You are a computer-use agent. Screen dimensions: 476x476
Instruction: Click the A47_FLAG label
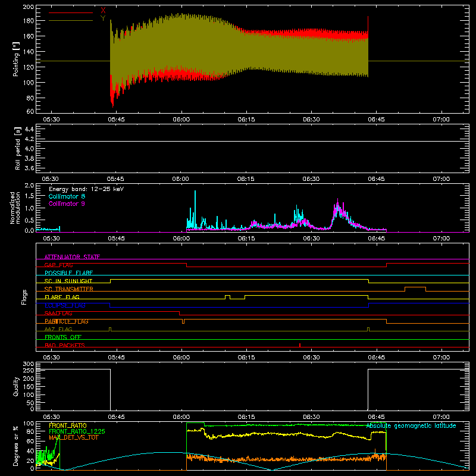[58, 329]
